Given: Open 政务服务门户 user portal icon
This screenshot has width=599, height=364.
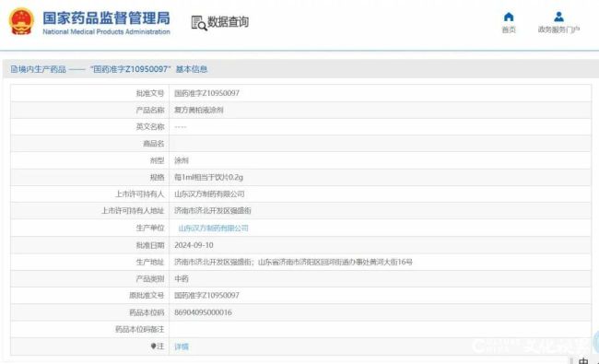Looking at the screenshot, I should pyautogui.click(x=558, y=17).
